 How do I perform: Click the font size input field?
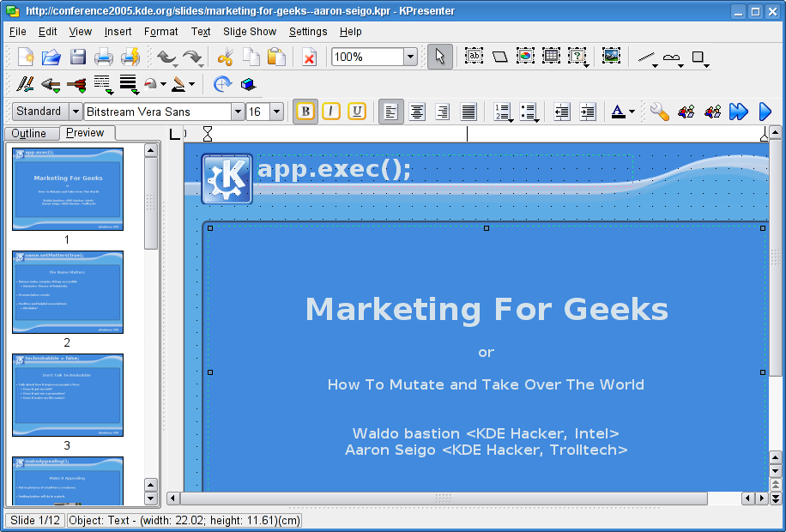pyautogui.click(x=257, y=112)
